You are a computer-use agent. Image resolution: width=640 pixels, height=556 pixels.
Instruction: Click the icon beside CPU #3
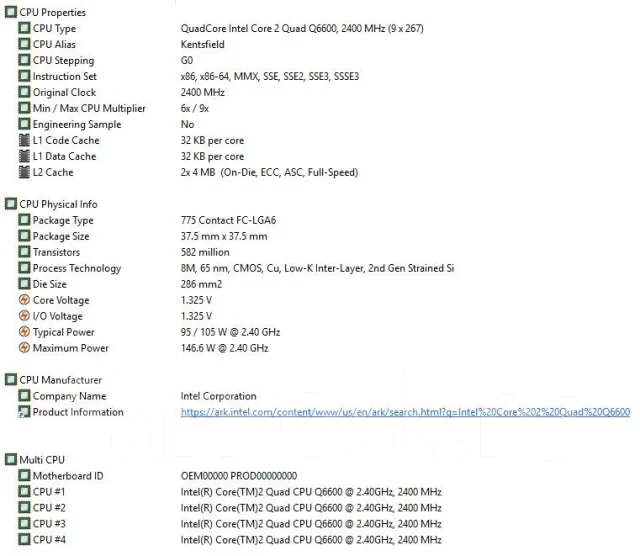point(24,523)
